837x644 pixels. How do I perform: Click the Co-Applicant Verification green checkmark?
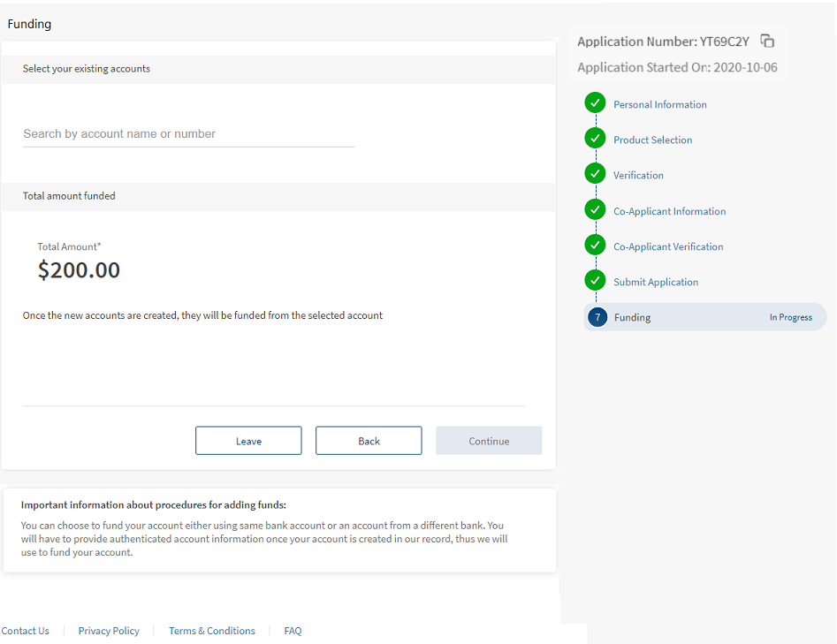[x=595, y=246]
